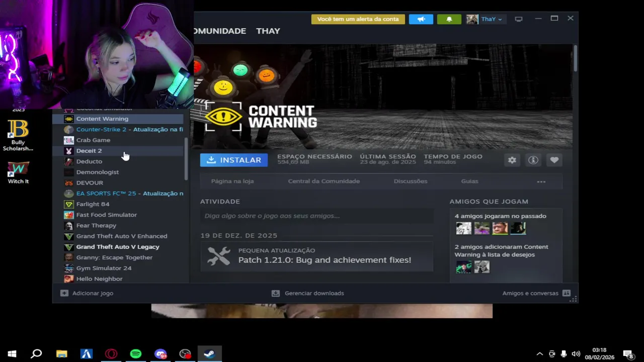Click the activity text input field
This screenshot has height=362, width=644.
[316, 216]
